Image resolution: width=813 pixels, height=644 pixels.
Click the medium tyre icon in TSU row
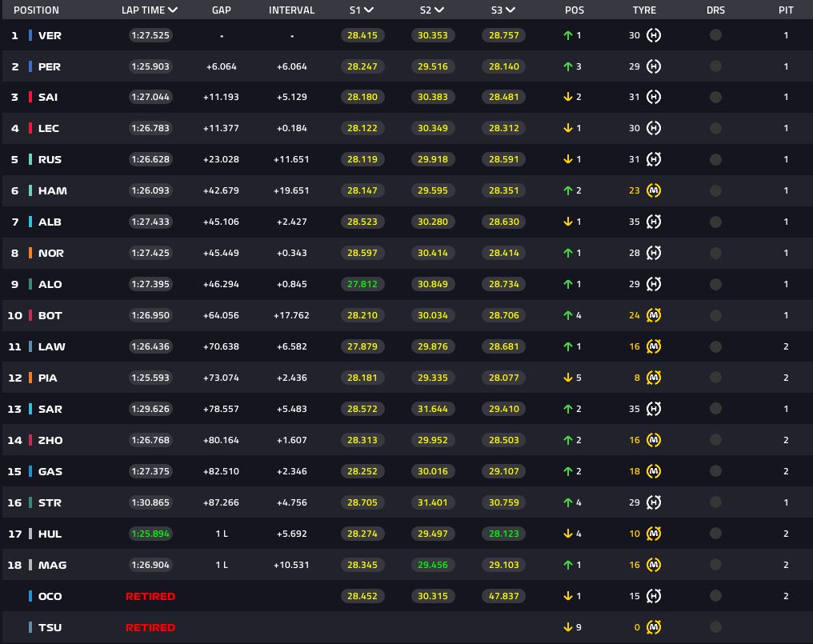click(x=654, y=627)
